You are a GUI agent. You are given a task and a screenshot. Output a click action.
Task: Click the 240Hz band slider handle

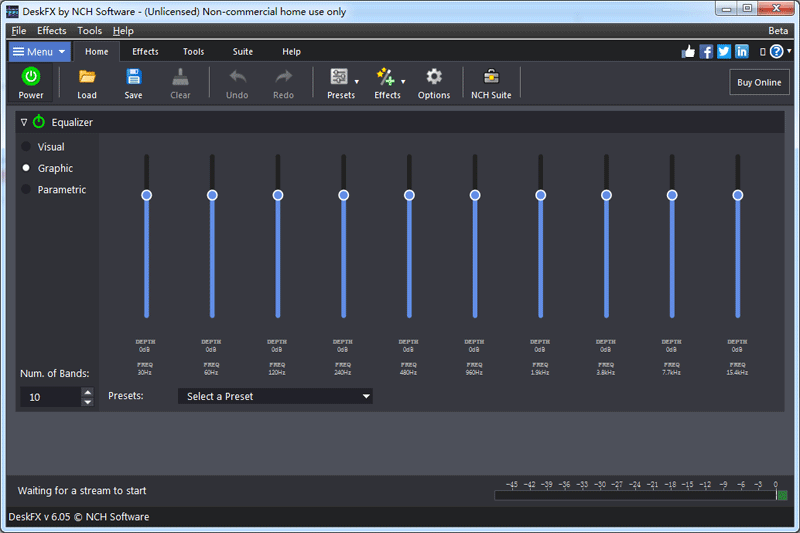coord(343,195)
